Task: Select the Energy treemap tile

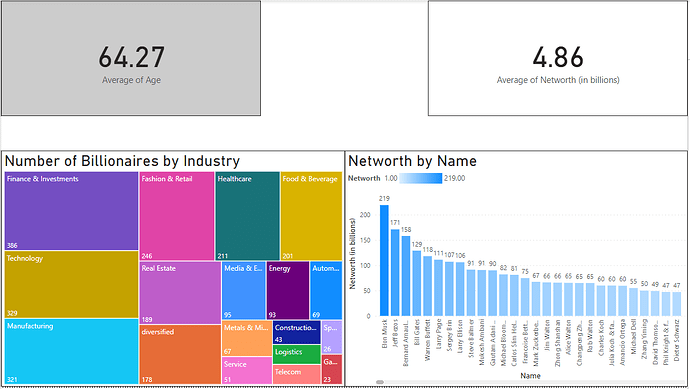Action: 288,290
